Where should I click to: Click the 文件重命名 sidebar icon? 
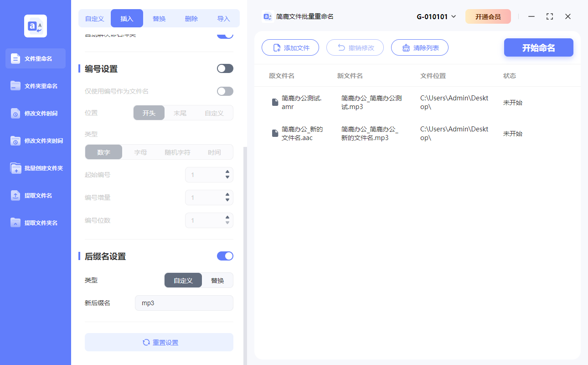tap(15, 58)
